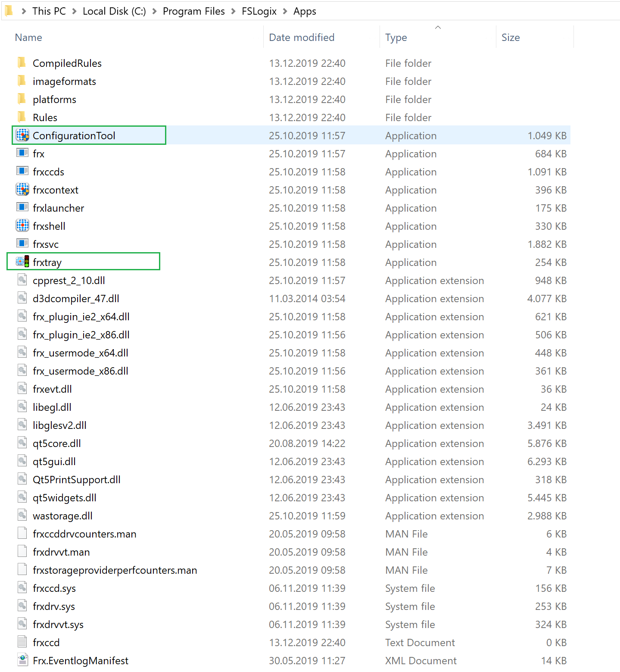Click the frxlauncher application icon
This screenshot has width=620, height=672.
tap(22, 207)
